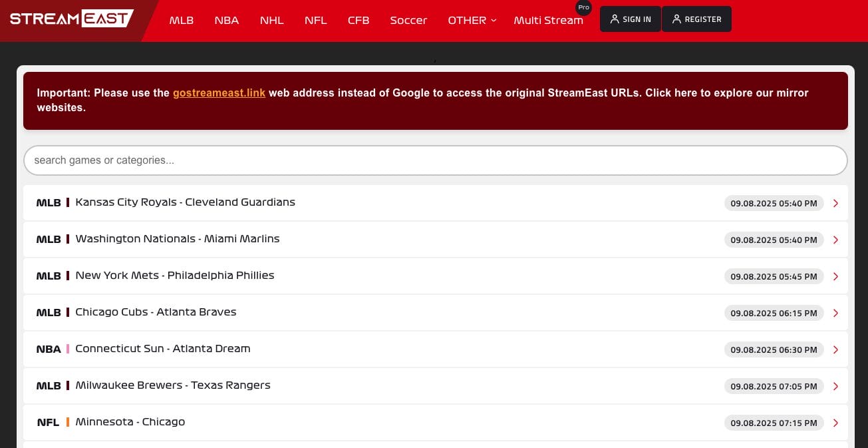The height and width of the screenshot is (448, 868).
Task: Click chevron arrow for Brewers - Rangers row
Action: pos(835,386)
